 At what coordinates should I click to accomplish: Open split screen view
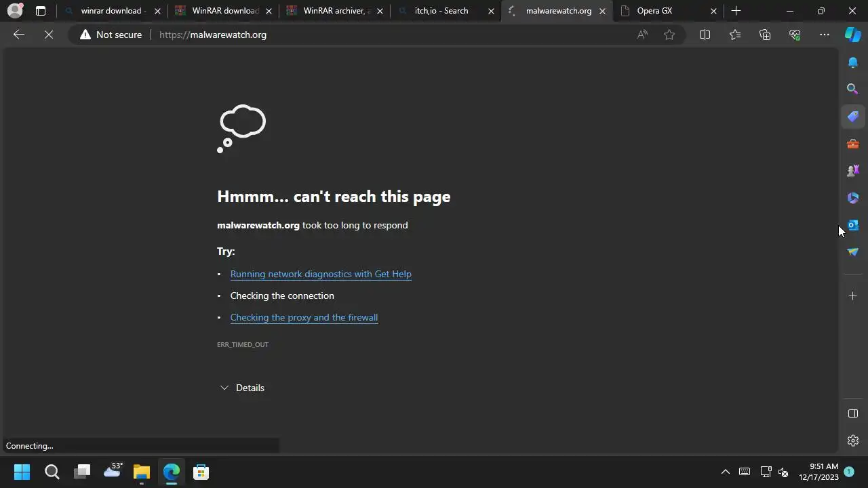coord(705,35)
